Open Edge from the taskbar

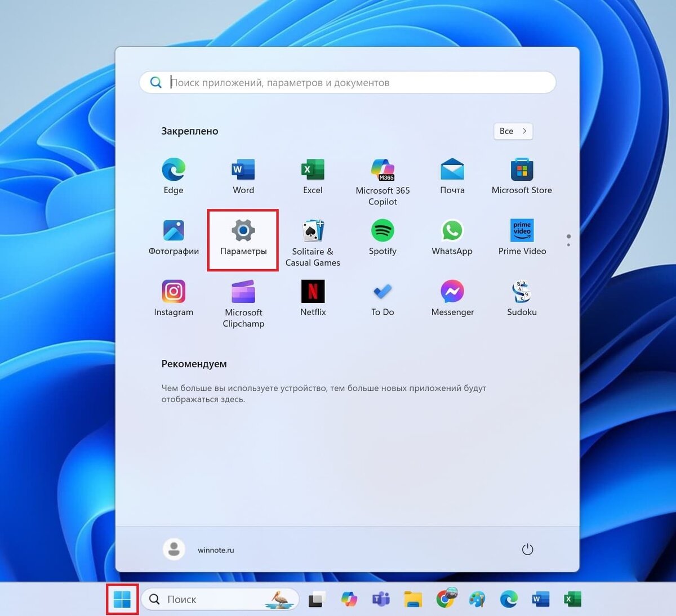tap(509, 600)
